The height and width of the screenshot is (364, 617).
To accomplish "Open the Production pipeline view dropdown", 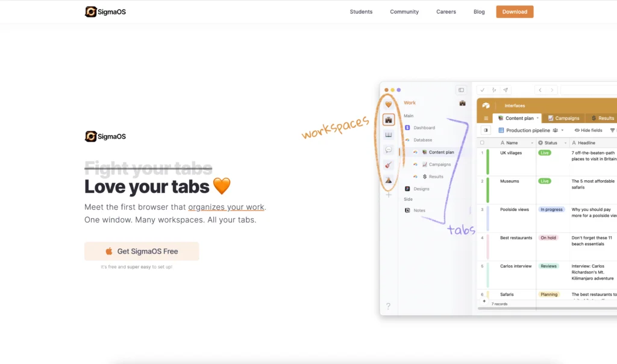I will pyautogui.click(x=562, y=130).
